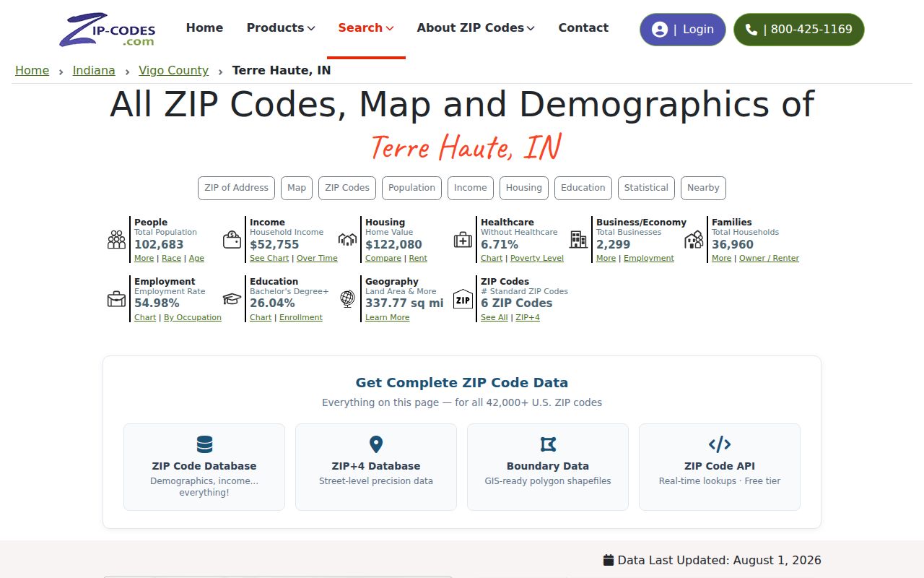
Task: Click the Home breadcrumb link
Action: (x=32, y=70)
